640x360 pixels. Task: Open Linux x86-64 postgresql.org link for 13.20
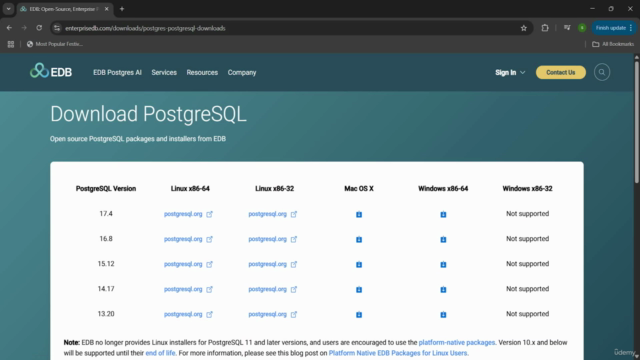(188, 314)
